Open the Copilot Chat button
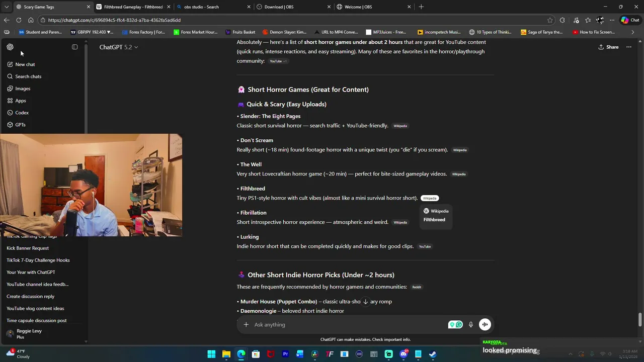The width and height of the screenshot is (644, 362). click(630, 20)
